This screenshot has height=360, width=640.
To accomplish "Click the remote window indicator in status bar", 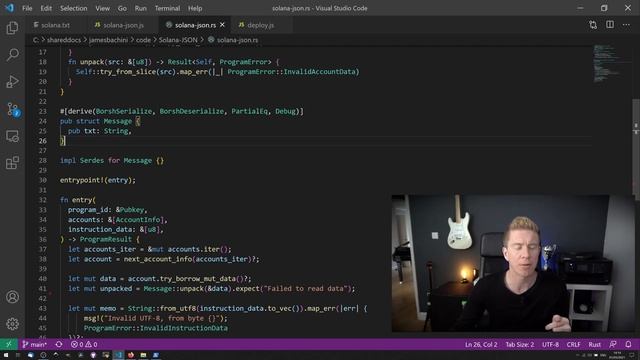I will click(9, 344).
